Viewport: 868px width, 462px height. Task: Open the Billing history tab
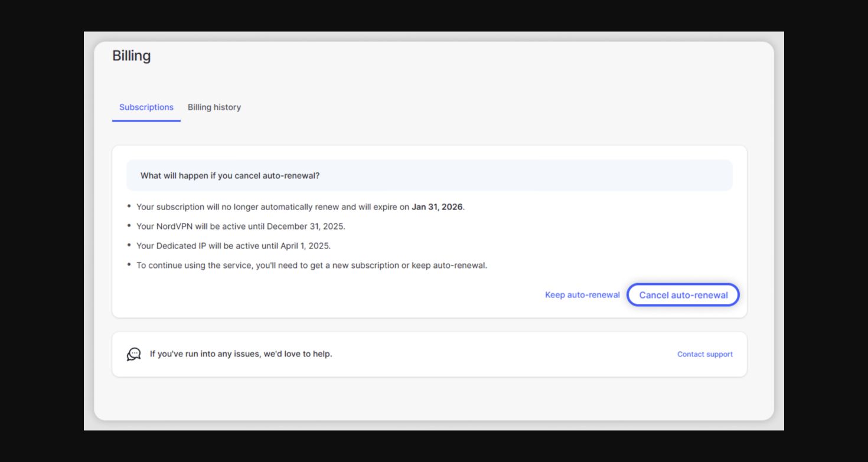point(214,107)
